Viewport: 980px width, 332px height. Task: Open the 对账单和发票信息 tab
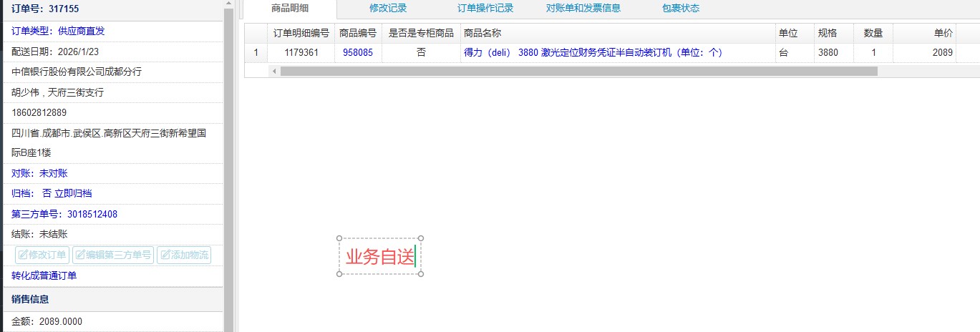583,9
